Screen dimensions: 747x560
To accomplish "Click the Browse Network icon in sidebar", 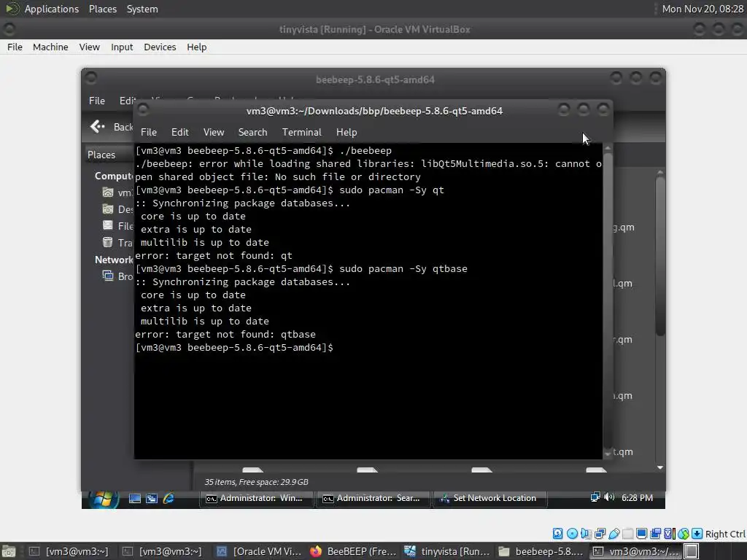I will (x=108, y=276).
